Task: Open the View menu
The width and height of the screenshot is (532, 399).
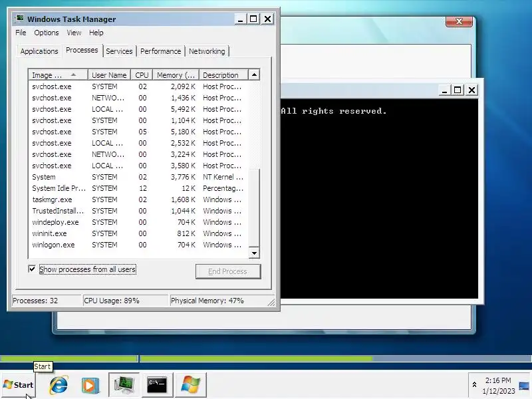Action: 74,33
